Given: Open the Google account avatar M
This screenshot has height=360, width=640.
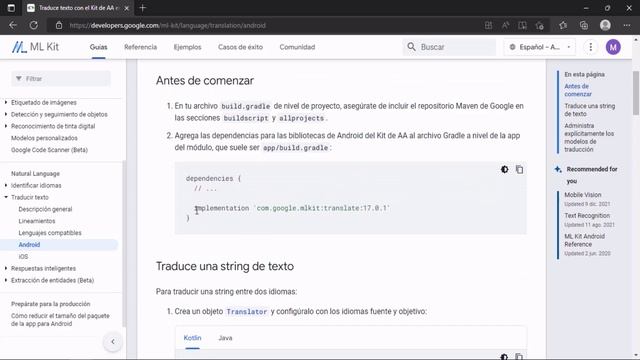Looking at the screenshot, I should click(x=613, y=47).
